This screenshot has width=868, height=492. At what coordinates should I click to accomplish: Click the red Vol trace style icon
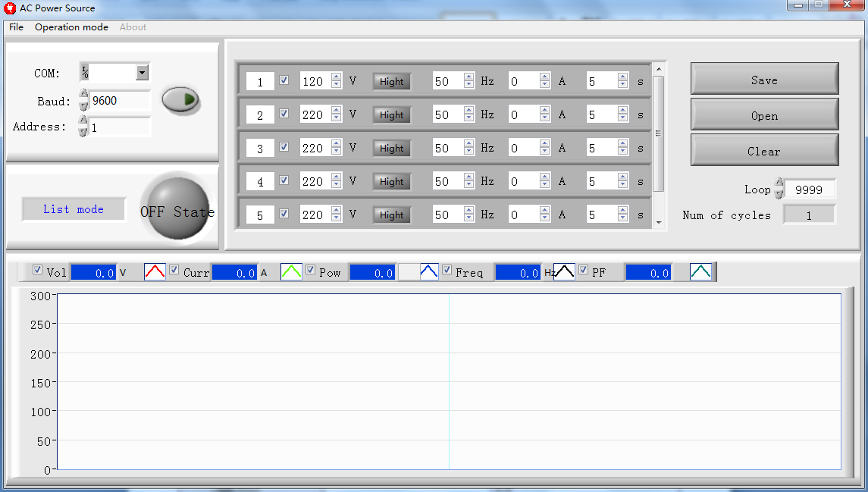point(155,271)
